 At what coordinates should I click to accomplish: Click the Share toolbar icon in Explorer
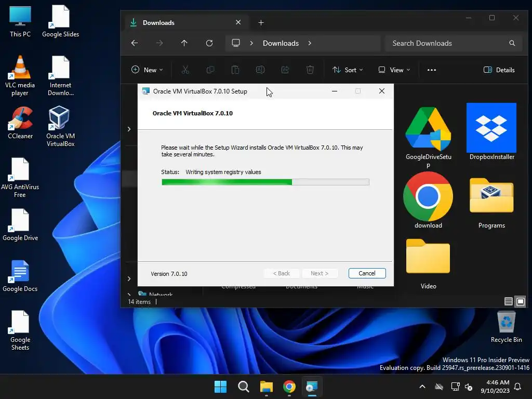[285, 70]
